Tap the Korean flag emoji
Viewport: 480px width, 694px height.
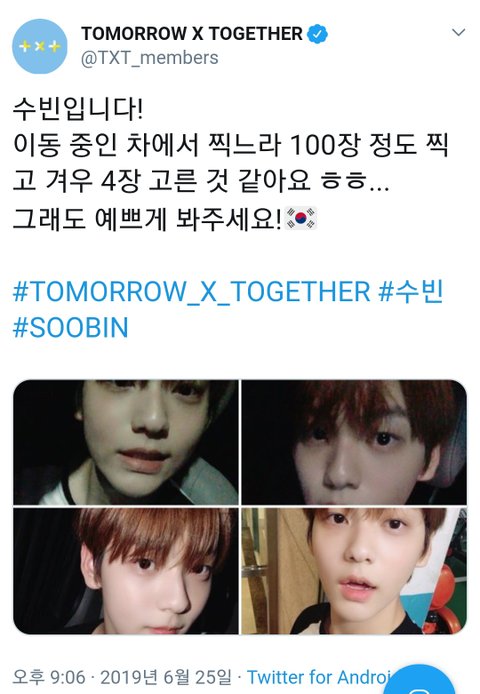[301, 218]
